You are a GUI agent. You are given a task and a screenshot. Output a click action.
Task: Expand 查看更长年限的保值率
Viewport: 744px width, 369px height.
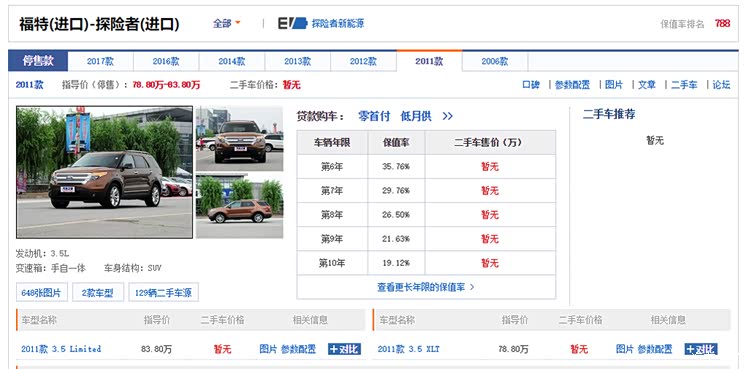coord(426,287)
